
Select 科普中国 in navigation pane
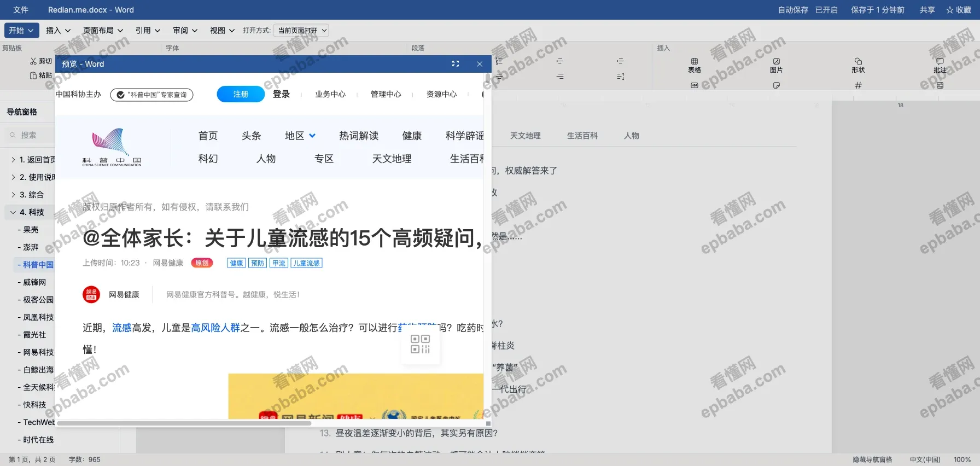[35, 265]
